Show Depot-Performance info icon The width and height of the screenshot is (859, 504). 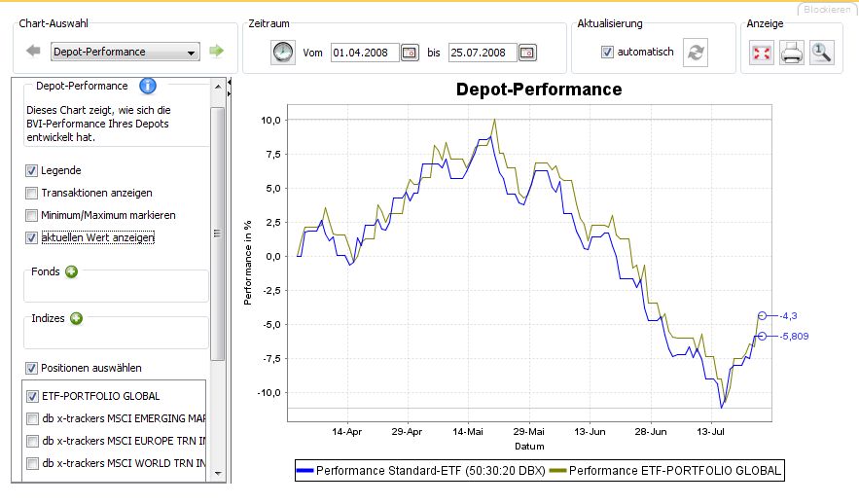coord(148,86)
